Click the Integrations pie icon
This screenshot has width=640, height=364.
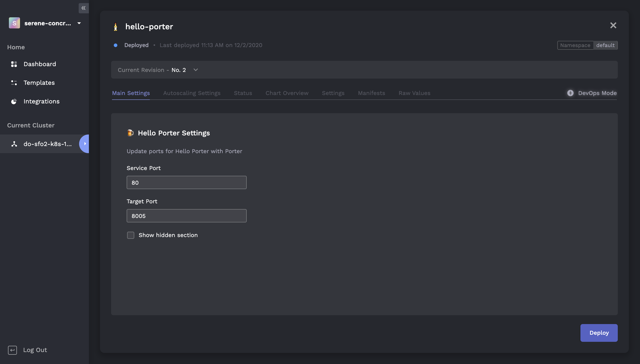(14, 101)
